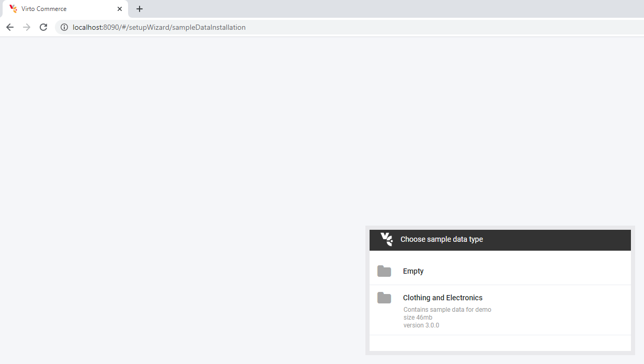
Task: Click the Empty folder icon
Action: [x=384, y=271]
